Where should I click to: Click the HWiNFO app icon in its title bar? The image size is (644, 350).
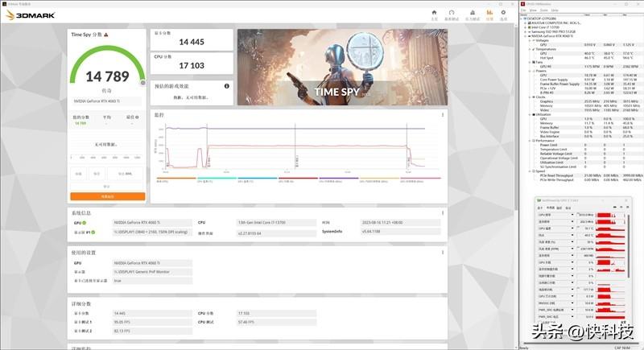click(x=522, y=4)
